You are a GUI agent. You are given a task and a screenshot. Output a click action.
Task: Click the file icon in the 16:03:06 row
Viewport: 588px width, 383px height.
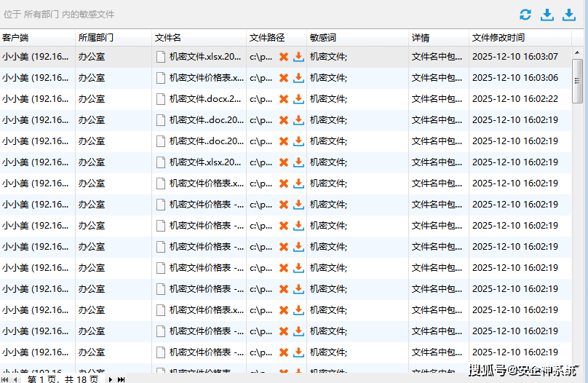pyautogui.click(x=161, y=78)
